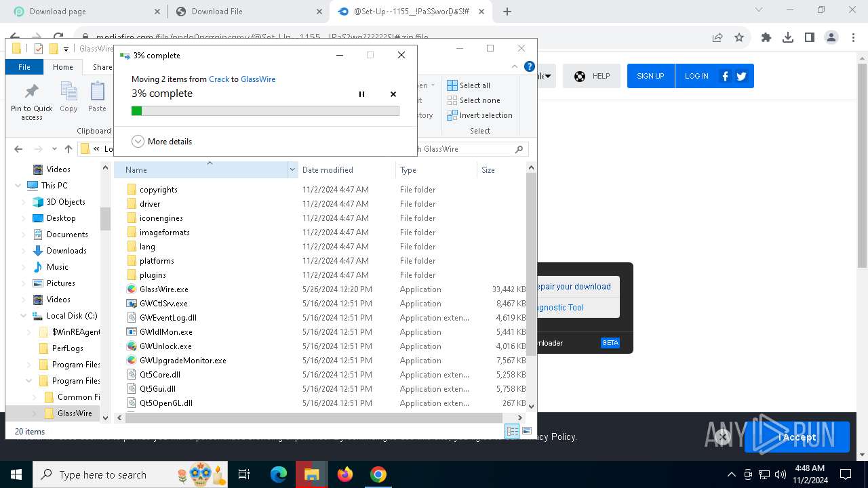
Task: Open Downloads in navigation pane
Action: (x=66, y=251)
